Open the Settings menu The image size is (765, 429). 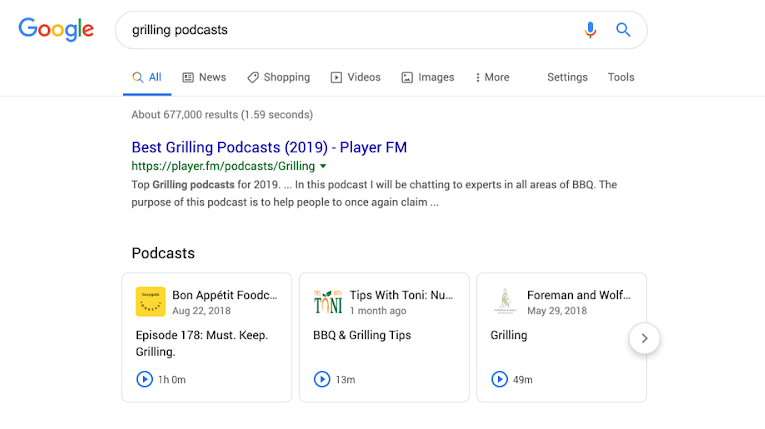(567, 77)
